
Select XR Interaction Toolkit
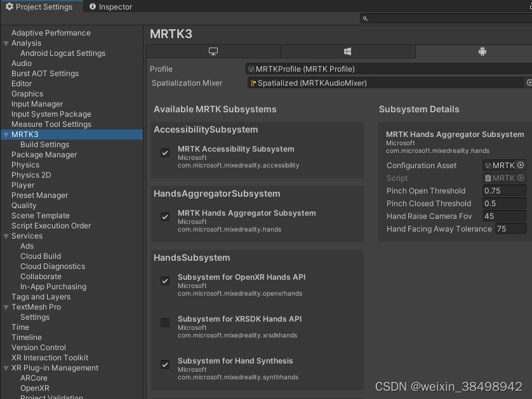tap(50, 358)
